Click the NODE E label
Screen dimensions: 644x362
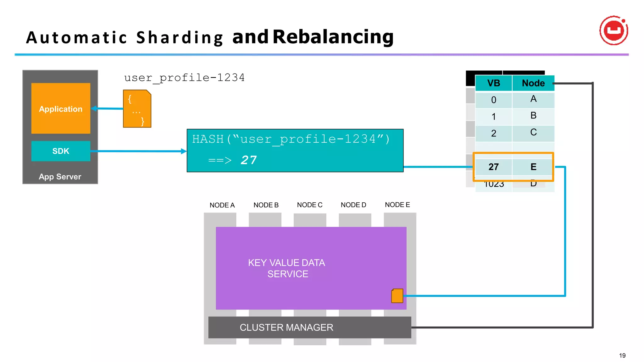[x=397, y=205]
